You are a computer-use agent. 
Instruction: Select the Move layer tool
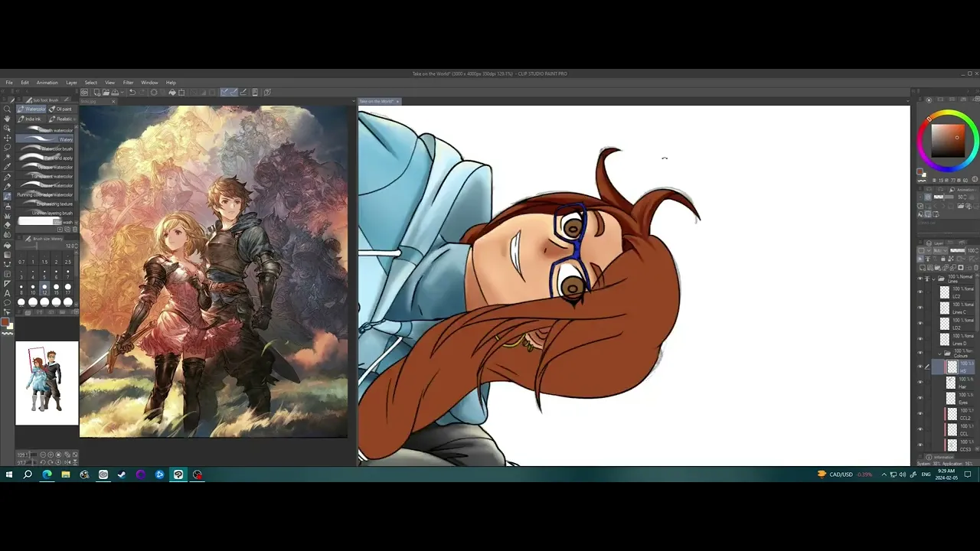click(x=7, y=138)
